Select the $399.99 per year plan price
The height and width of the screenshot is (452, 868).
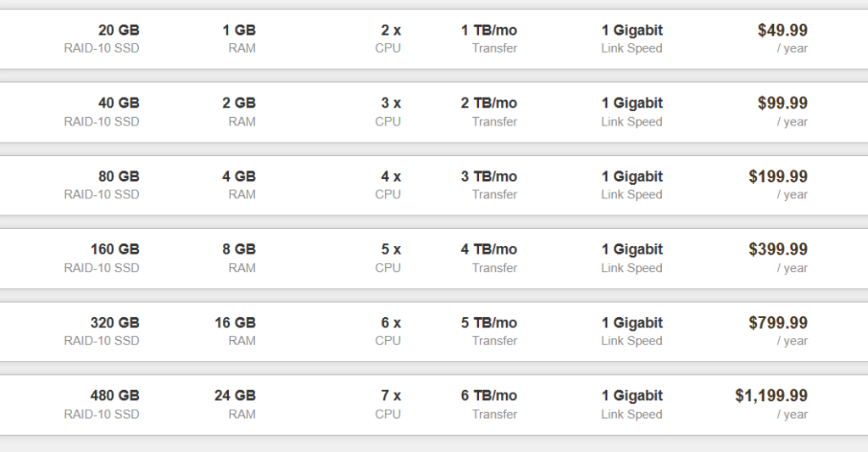[x=778, y=258]
